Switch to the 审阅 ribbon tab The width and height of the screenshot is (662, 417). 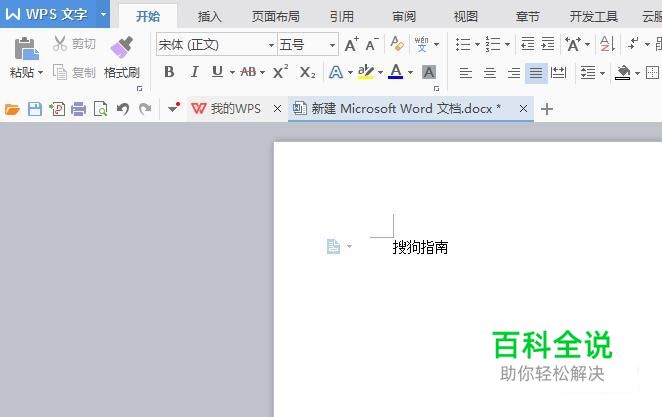tap(404, 16)
